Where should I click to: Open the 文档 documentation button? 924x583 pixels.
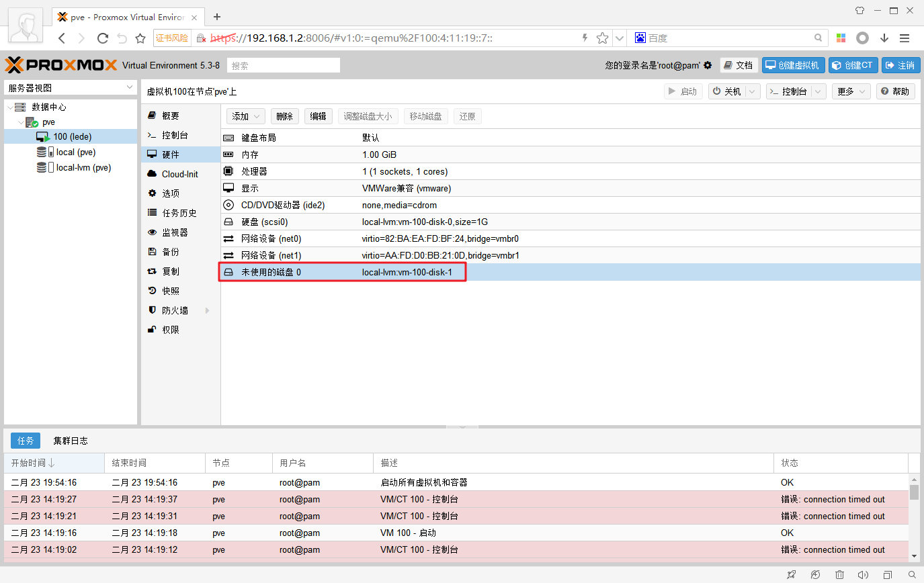[739, 65]
